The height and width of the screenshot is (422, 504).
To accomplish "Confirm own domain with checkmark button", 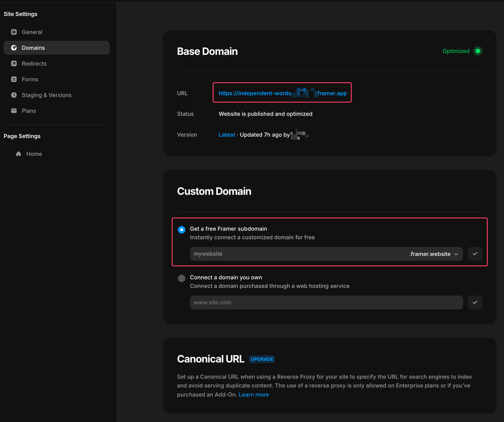I will pos(475,302).
